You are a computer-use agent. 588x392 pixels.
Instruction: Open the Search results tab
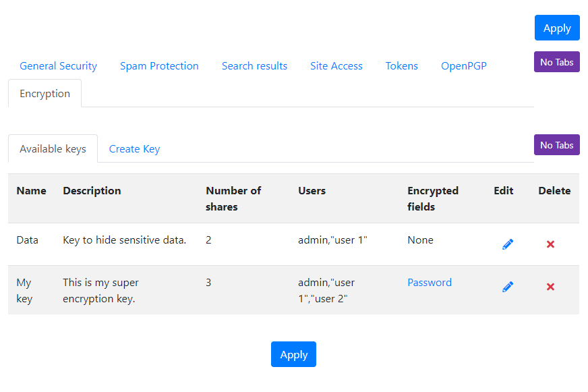254,66
